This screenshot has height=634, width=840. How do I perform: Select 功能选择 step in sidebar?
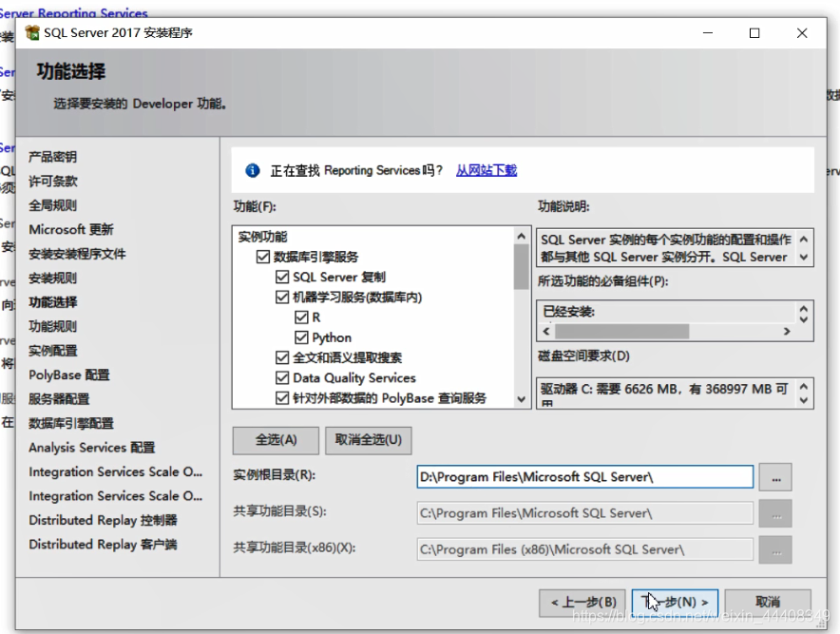coord(52,302)
